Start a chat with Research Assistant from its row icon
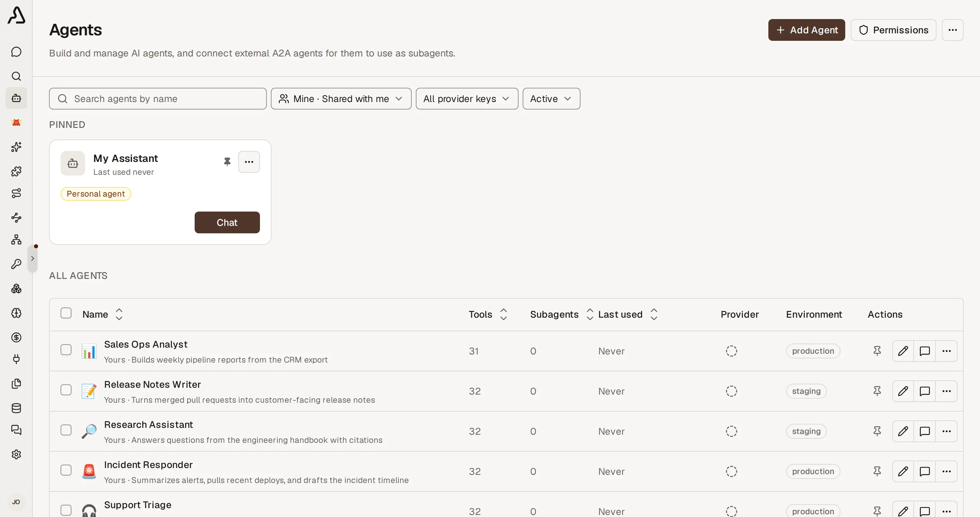The image size is (980, 517). [925, 431]
